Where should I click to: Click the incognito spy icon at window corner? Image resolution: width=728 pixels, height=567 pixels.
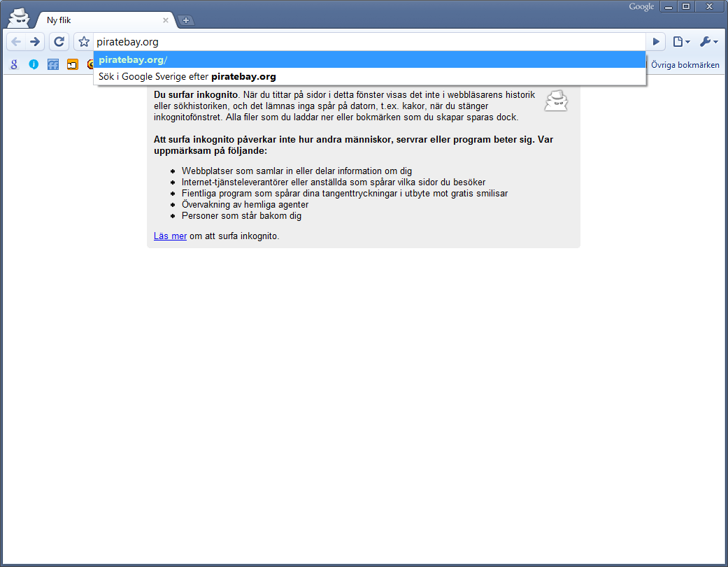(x=19, y=17)
